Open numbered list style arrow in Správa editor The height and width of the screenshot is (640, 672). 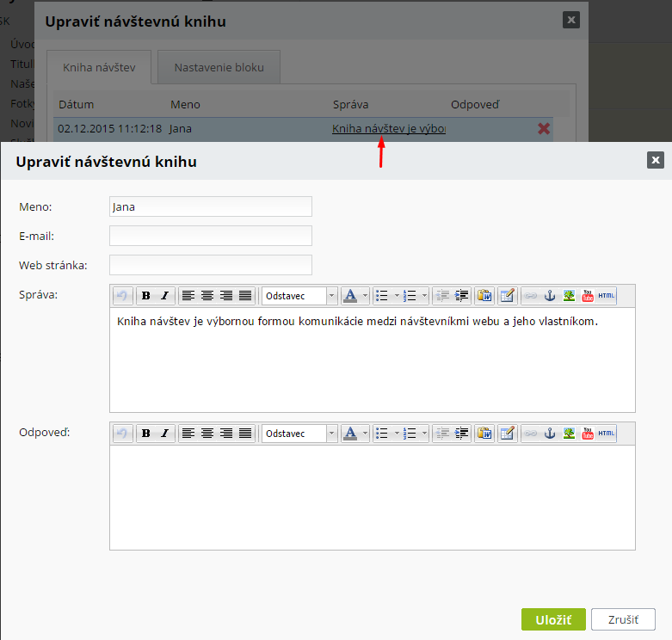click(424, 296)
